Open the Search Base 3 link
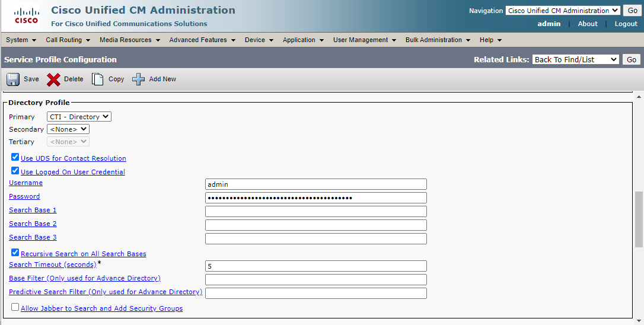644x325 pixels. 33,237
